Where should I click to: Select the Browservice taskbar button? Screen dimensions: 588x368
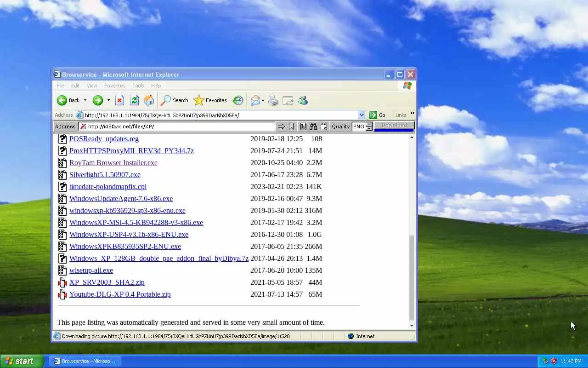coord(84,361)
